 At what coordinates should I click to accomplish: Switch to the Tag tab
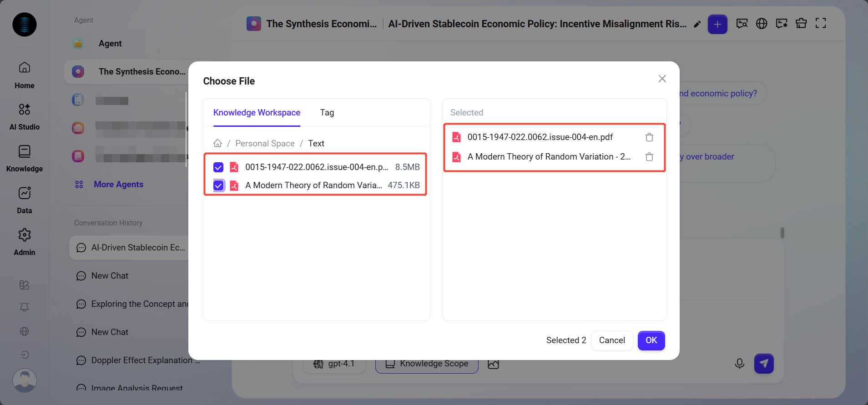coord(327,113)
